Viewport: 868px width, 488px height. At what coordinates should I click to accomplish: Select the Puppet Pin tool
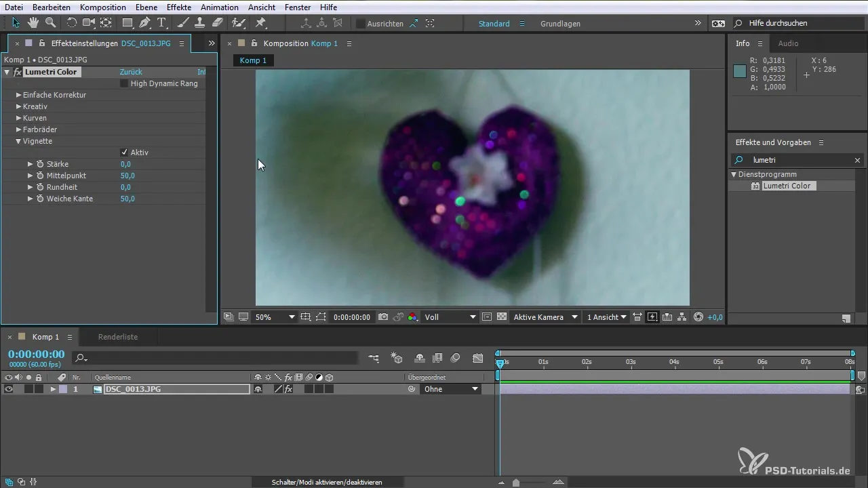coord(260,23)
